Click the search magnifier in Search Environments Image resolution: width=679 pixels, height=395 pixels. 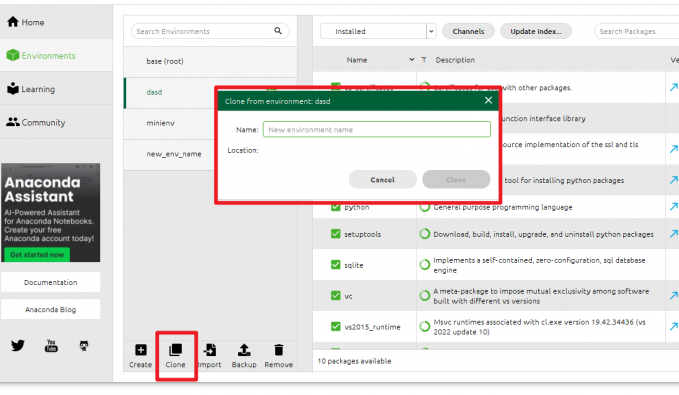[x=278, y=31]
